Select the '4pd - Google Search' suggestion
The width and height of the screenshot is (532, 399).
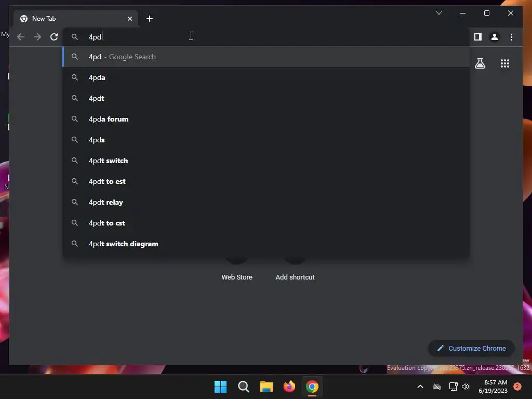tap(266, 57)
